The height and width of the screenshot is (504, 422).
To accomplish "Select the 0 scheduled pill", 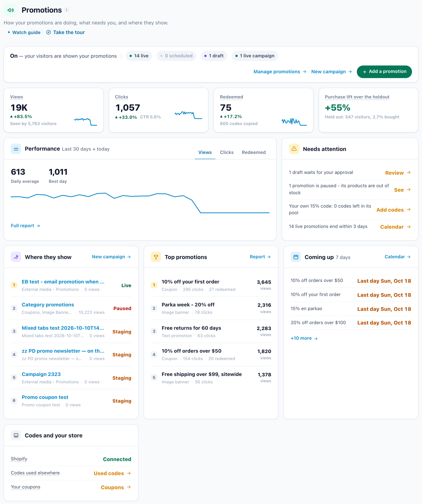I will click(x=176, y=56).
